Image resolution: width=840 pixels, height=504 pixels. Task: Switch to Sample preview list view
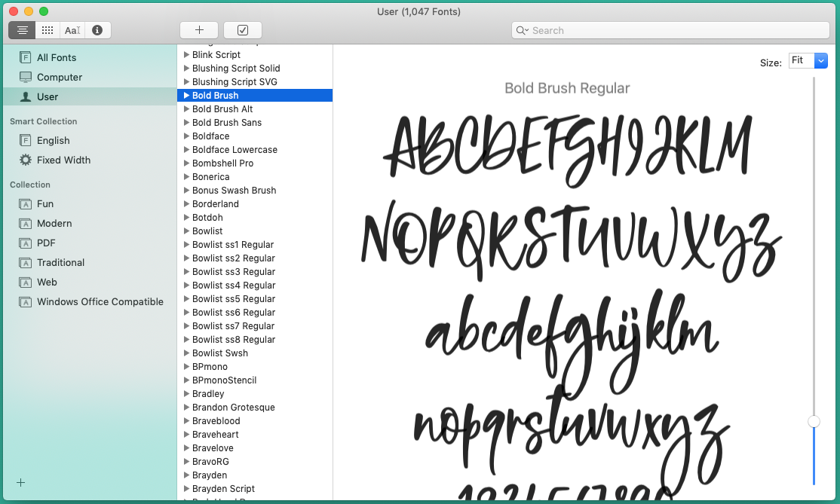pos(22,30)
